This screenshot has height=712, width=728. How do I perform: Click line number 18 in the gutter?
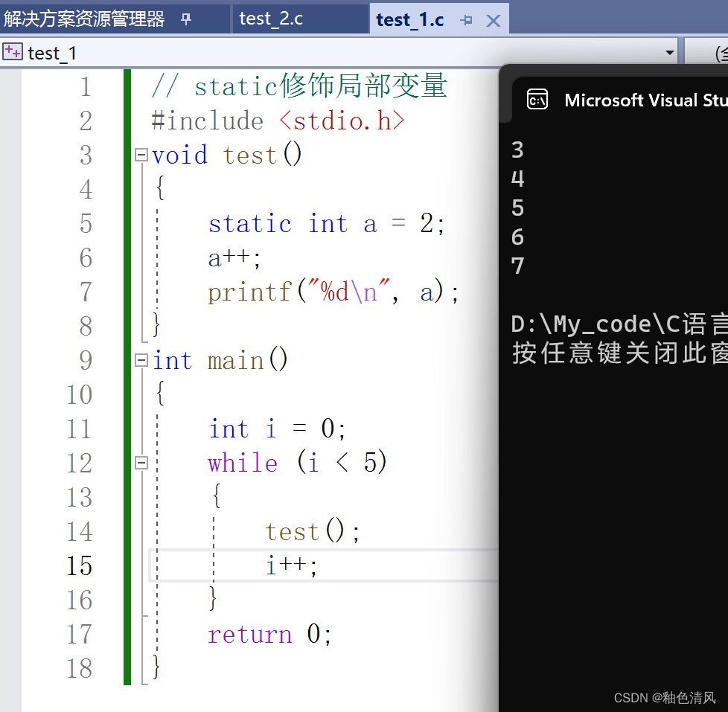(x=79, y=668)
